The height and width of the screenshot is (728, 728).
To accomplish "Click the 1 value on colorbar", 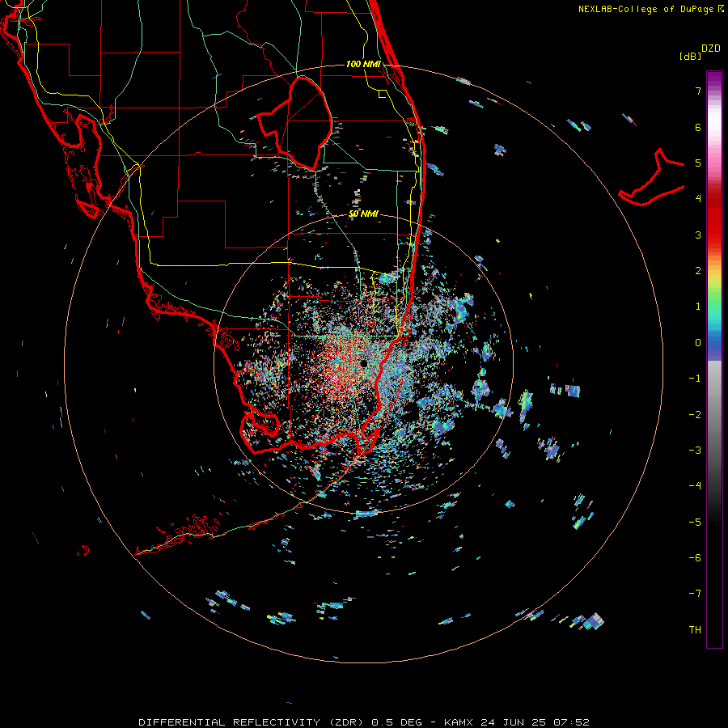I will [x=698, y=307].
